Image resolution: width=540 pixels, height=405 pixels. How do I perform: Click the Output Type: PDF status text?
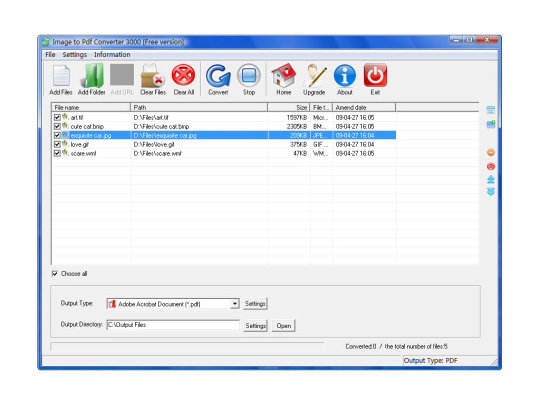[430, 361]
